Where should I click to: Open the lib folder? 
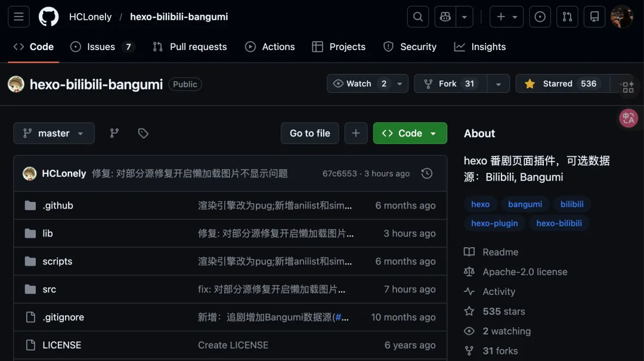(48, 234)
